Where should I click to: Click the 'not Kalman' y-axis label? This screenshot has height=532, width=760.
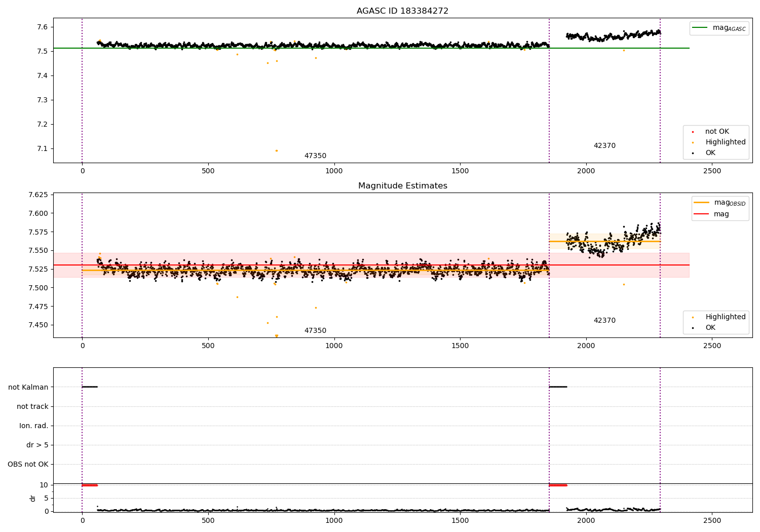click(x=28, y=387)
